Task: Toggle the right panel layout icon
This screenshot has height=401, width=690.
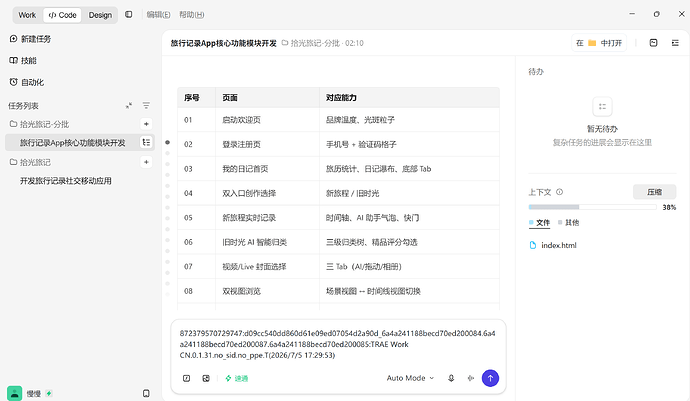Action: (675, 43)
